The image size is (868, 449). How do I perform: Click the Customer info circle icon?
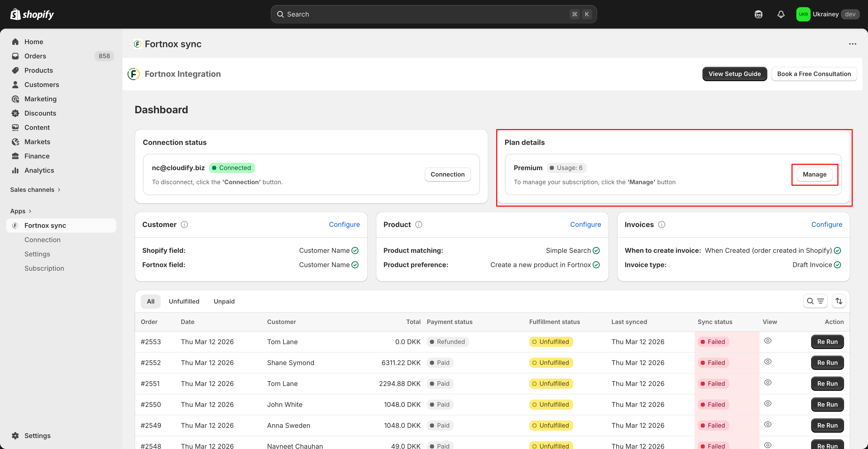coord(184,224)
